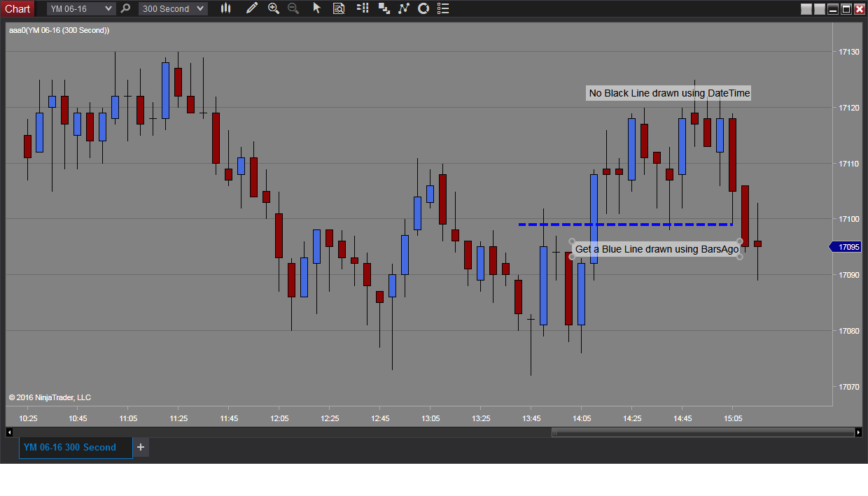Maximize the chart window
The height and width of the screenshot is (496, 868).
point(846,9)
